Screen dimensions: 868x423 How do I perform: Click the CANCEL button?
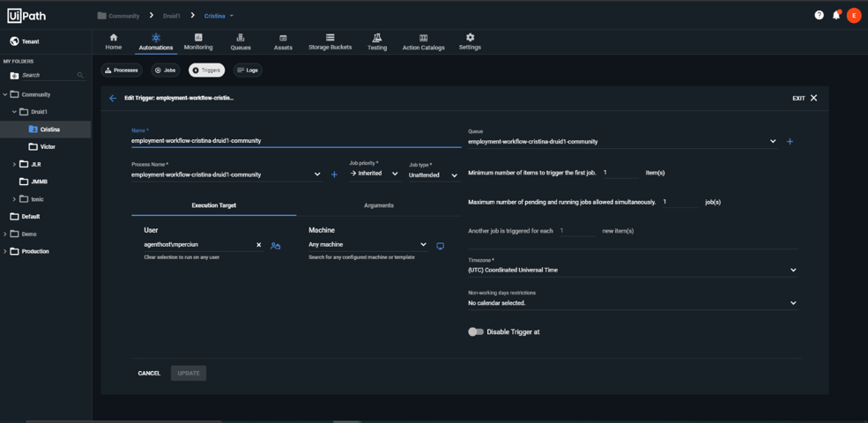(149, 373)
